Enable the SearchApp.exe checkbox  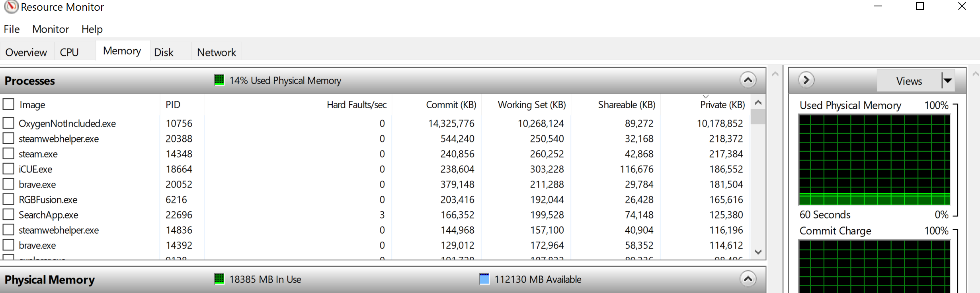tap(8, 215)
